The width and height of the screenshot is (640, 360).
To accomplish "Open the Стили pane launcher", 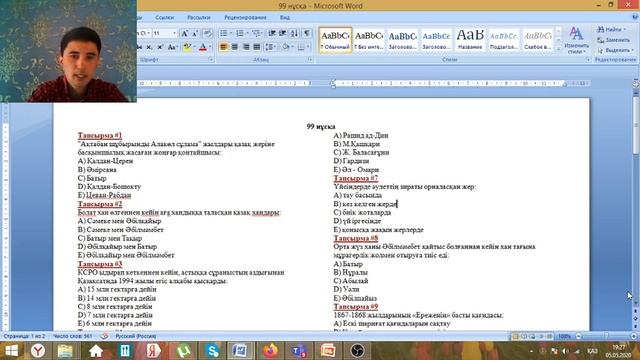I will click(588, 60).
